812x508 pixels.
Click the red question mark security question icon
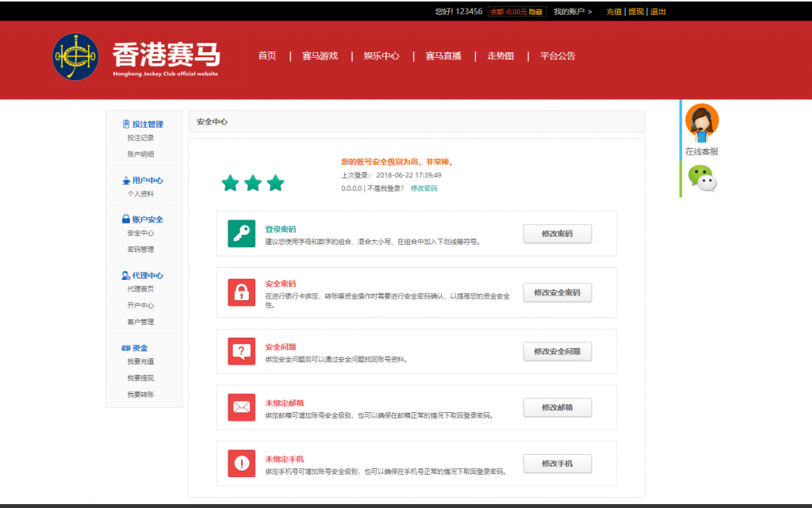241,351
